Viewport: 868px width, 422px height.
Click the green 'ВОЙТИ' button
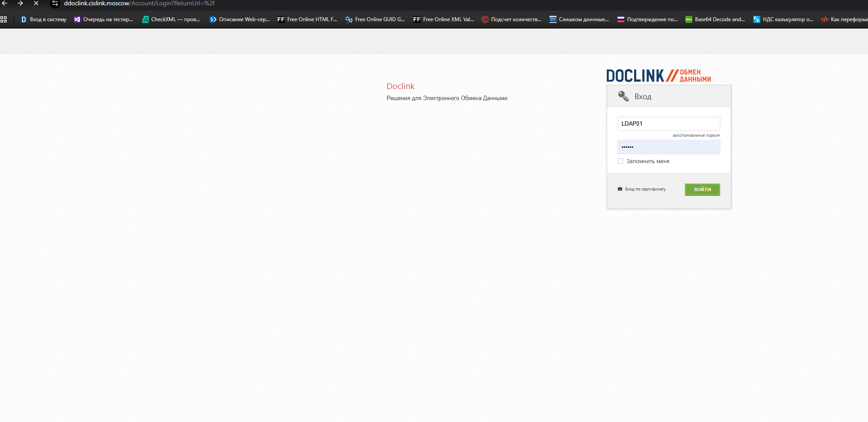[702, 190]
